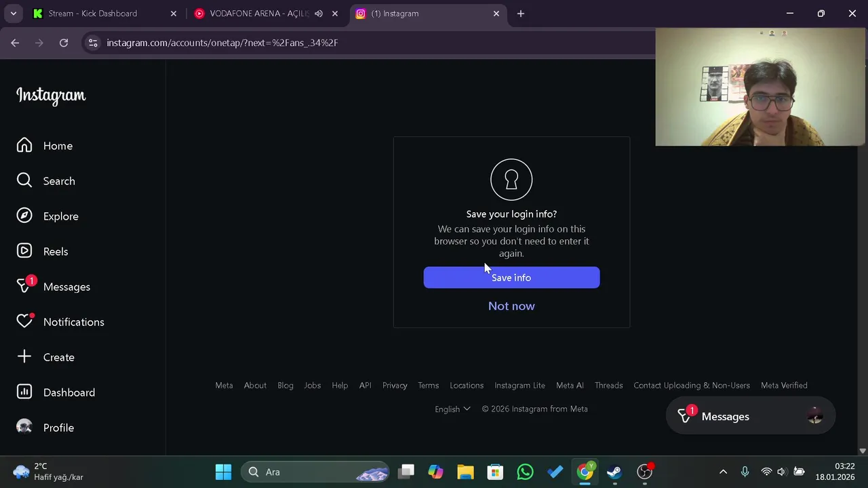Image resolution: width=868 pixels, height=488 pixels.
Task: Open the Meta Verified footer link
Action: click(784, 385)
